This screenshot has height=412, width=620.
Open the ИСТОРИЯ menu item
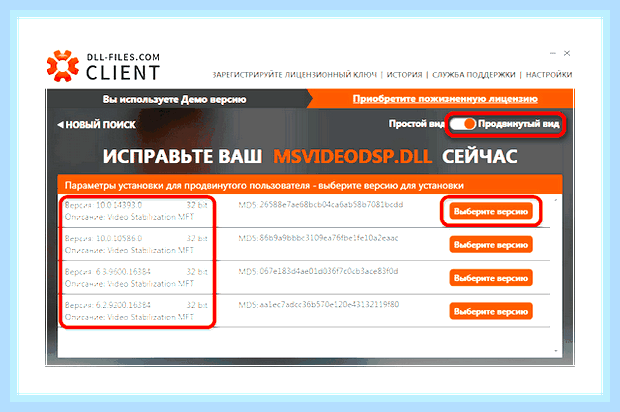[x=404, y=75]
